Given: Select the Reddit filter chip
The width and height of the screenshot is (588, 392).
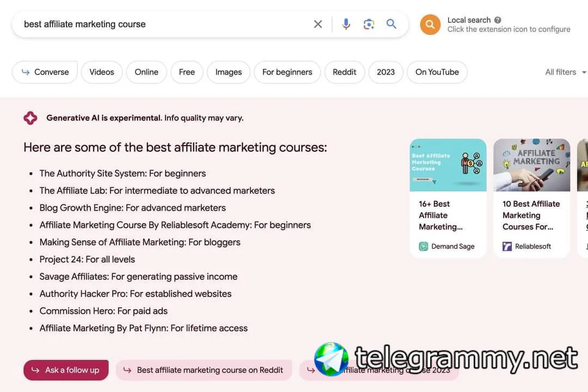Looking at the screenshot, I should [x=344, y=72].
